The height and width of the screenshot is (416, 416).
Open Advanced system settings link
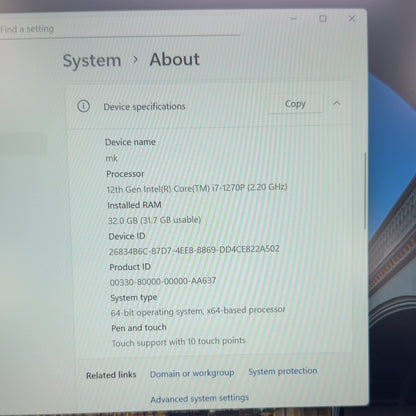click(x=200, y=398)
